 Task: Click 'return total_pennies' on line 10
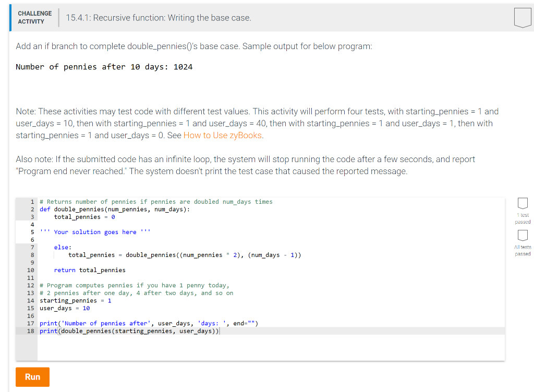90,270
